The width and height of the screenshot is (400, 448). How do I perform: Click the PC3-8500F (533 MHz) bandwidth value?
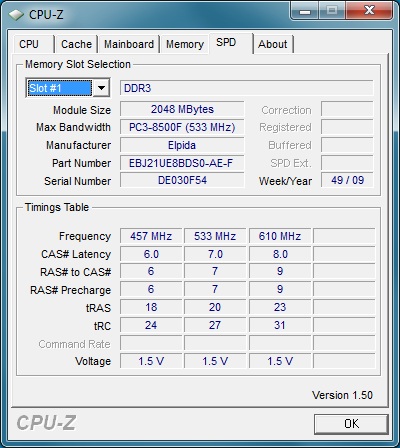182,127
